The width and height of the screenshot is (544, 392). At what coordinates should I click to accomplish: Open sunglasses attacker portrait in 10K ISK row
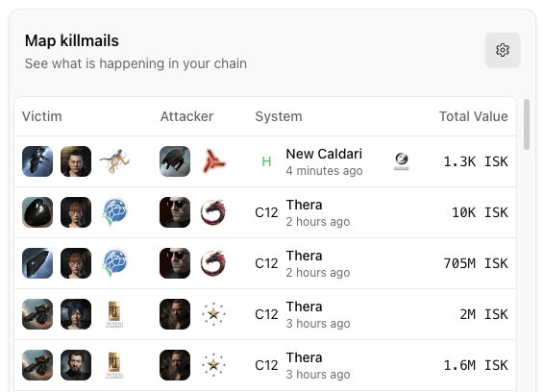click(x=175, y=212)
